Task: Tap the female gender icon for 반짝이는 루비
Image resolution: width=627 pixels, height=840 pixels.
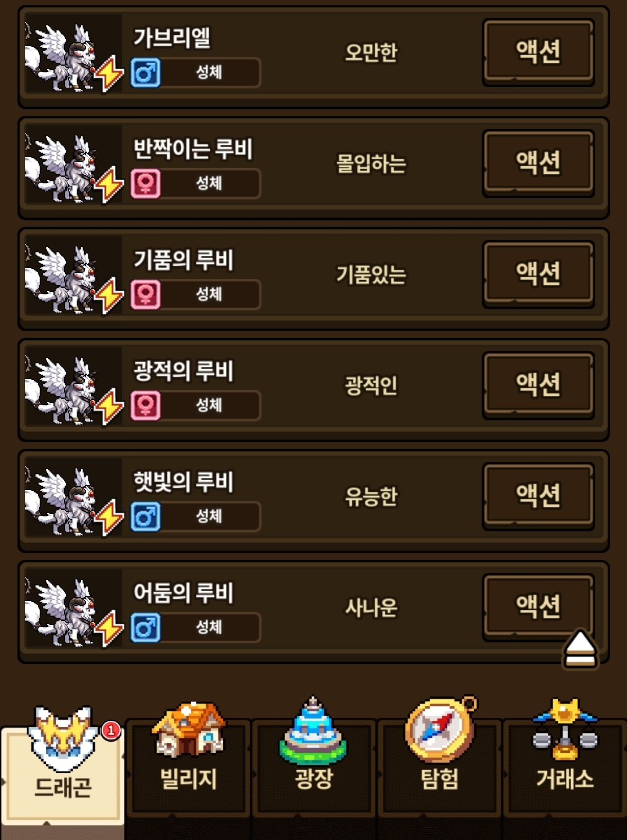Action: (145, 184)
